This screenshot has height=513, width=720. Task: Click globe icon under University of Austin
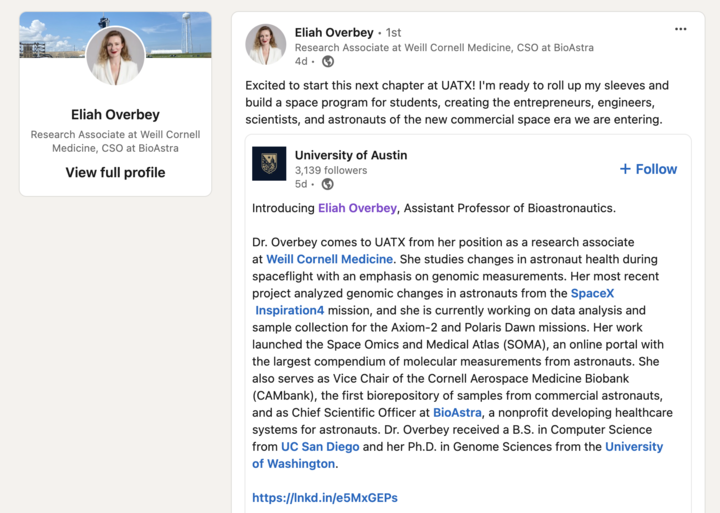[327, 184]
